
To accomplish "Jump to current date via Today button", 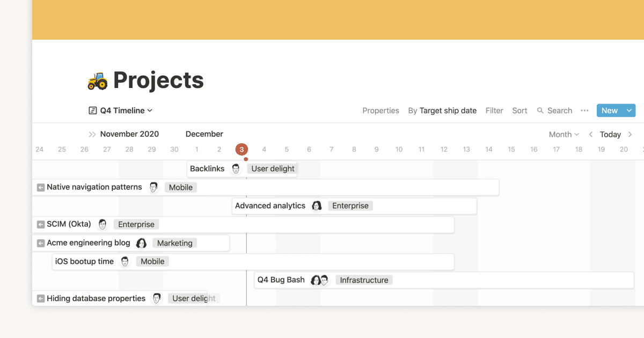I will click(610, 134).
